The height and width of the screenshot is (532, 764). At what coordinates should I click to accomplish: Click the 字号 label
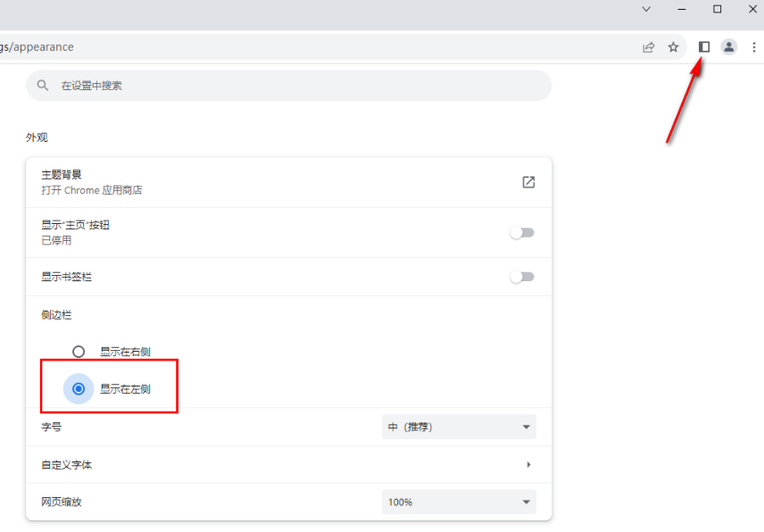point(52,427)
